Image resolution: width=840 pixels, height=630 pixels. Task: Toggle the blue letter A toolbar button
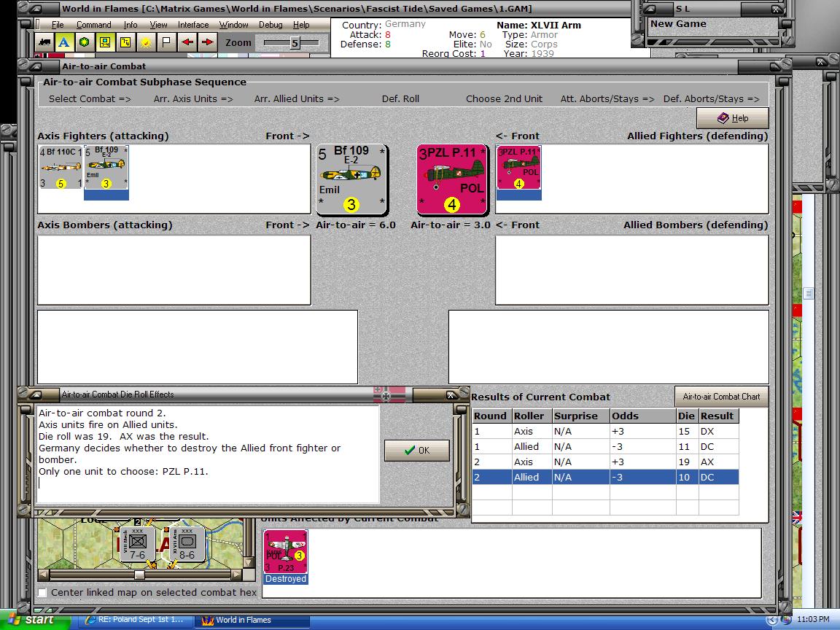(x=63, y=42)
